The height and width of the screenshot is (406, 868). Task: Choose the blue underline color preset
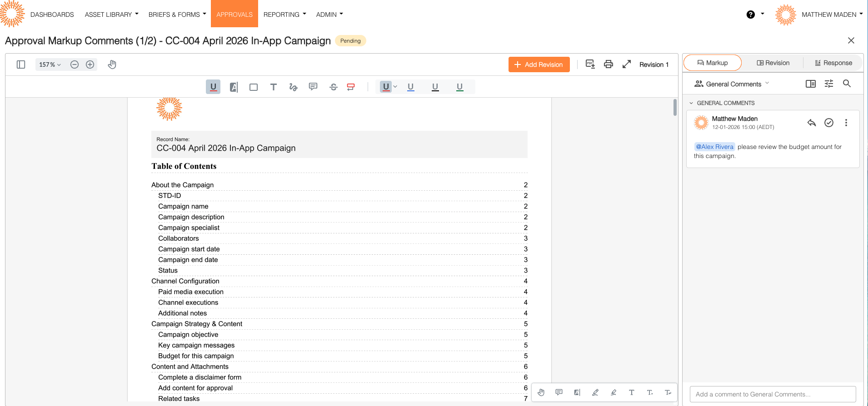tap(410, 87)
